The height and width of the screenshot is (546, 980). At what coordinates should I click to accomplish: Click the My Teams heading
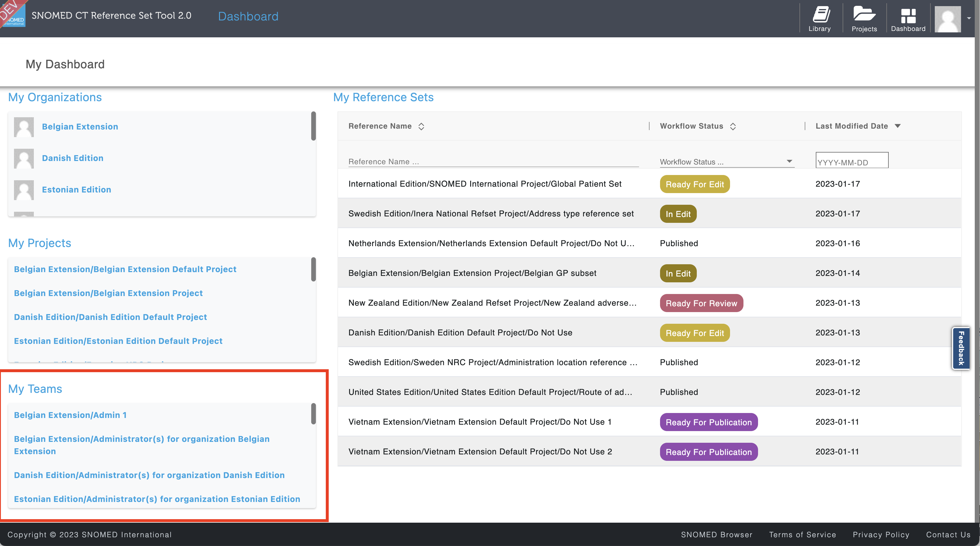35,389
